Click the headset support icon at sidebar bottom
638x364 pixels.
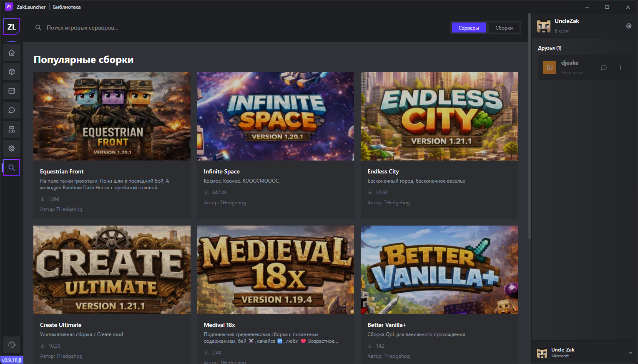point(12,345)
